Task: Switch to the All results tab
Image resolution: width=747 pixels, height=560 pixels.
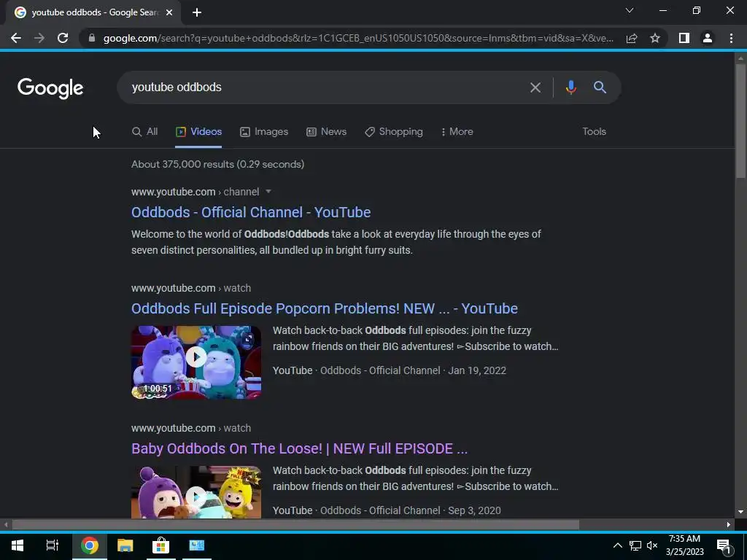Action: pyautogui.click(x=145, y=132)
